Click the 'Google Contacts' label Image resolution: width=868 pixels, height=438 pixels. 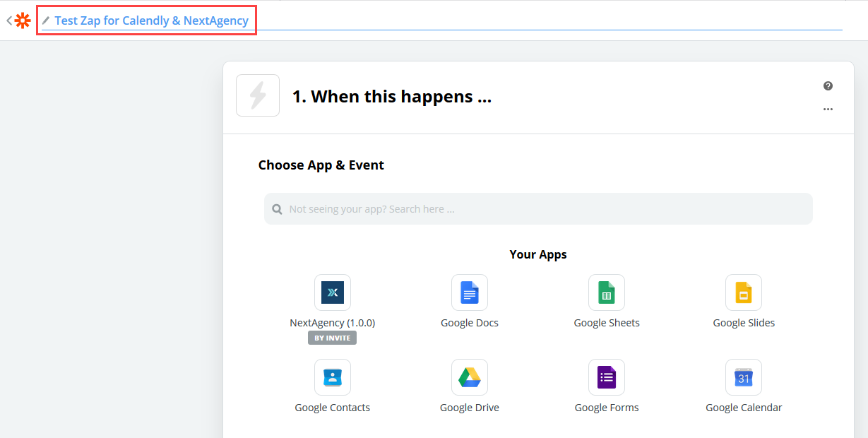coord(333,408)
